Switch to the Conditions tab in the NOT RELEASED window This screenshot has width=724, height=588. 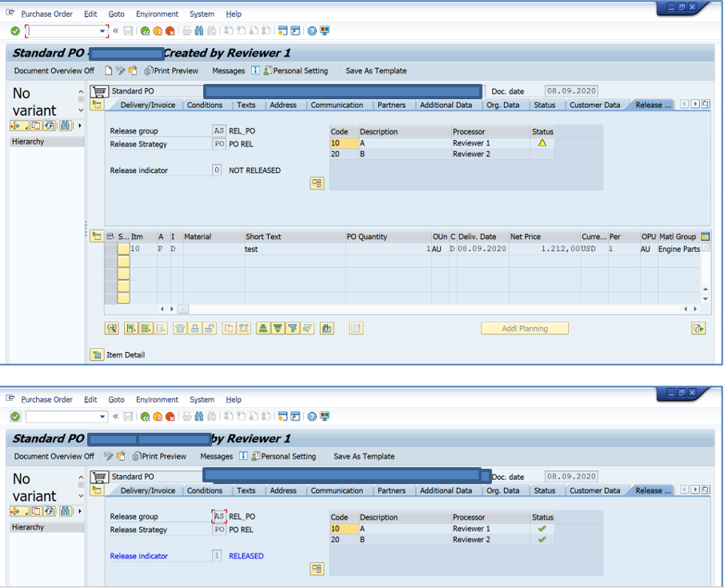(x=205, y=105)
